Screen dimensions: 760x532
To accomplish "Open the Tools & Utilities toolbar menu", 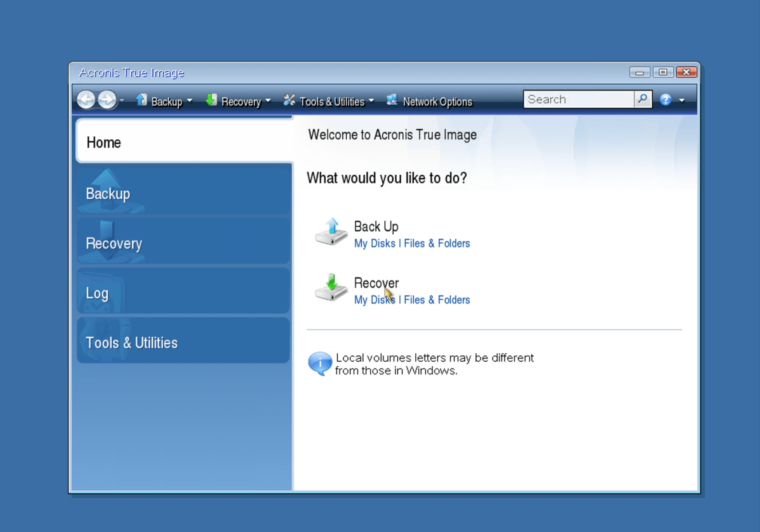I will click(x=332, y=102).
